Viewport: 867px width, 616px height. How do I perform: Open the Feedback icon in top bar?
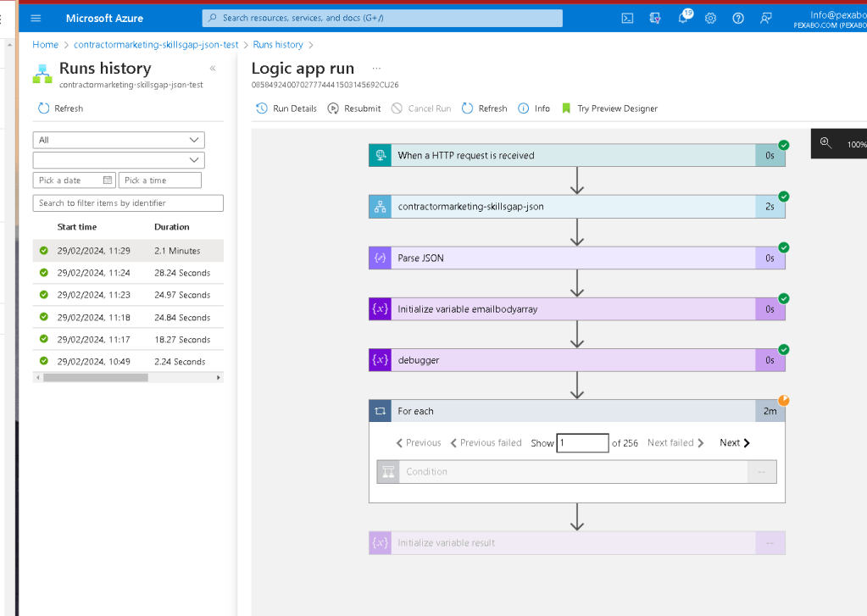coord(766,19)
